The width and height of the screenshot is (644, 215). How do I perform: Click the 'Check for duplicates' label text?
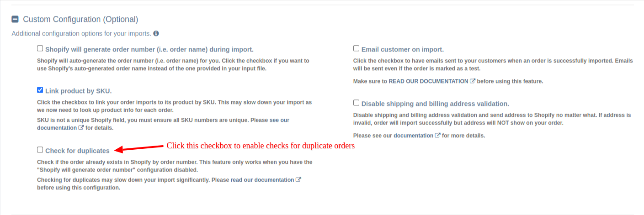click(x=77, y=151)
